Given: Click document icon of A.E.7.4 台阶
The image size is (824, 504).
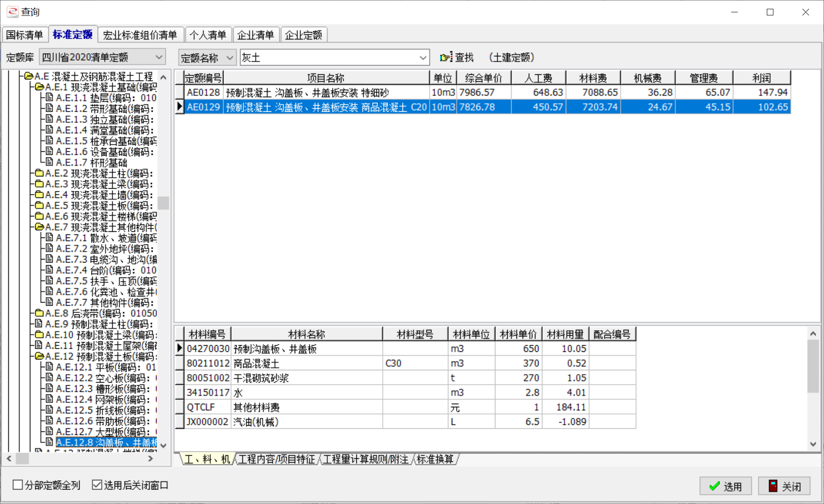Looking at the screenshot, I should click(x=50, y=270).
